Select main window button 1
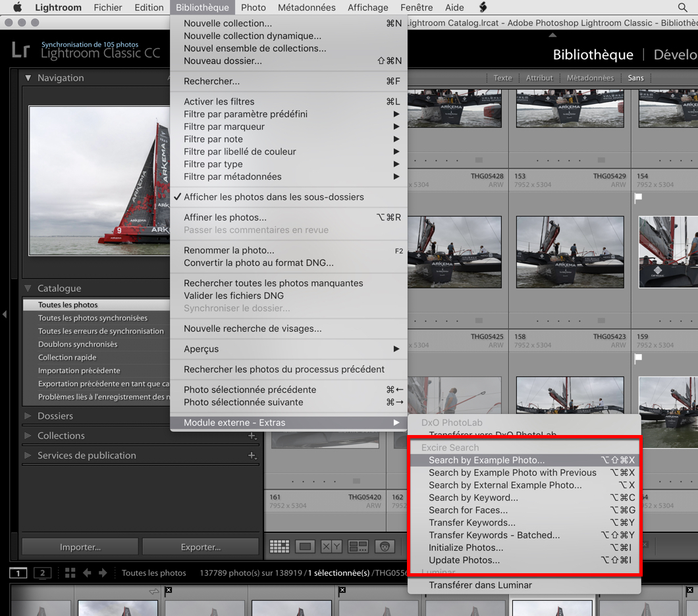This screenshot has width=698, height=616. [x=18, y=573]
